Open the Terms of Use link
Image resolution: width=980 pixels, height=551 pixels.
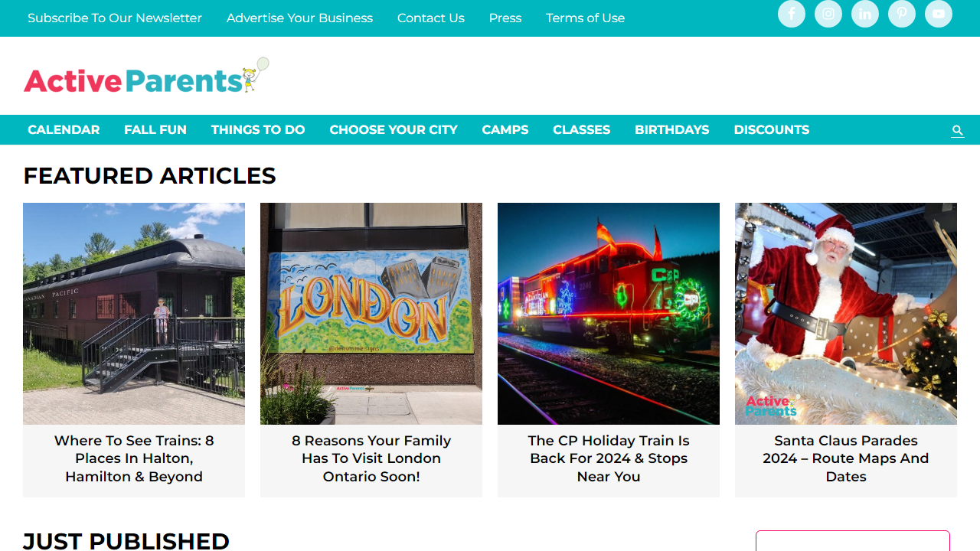tap(585, 18)
